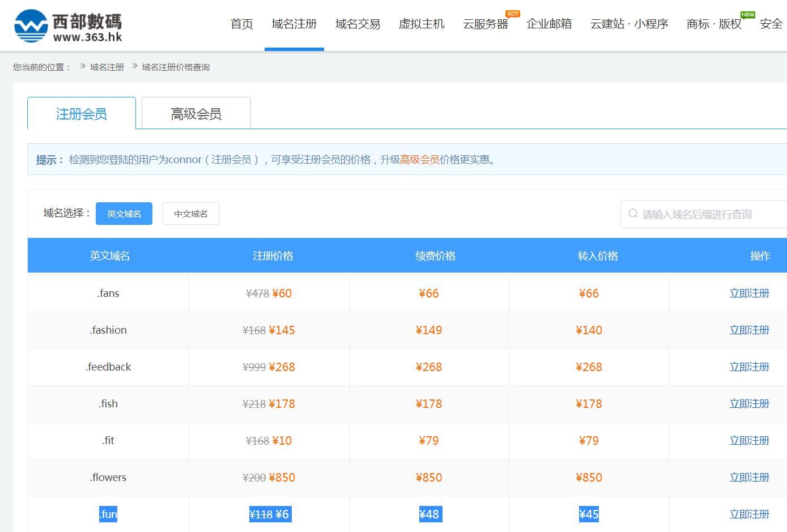The width and height of the screenshot is (787, 532).
Task: Click the .fans domain cell
Action: [108, 293]
